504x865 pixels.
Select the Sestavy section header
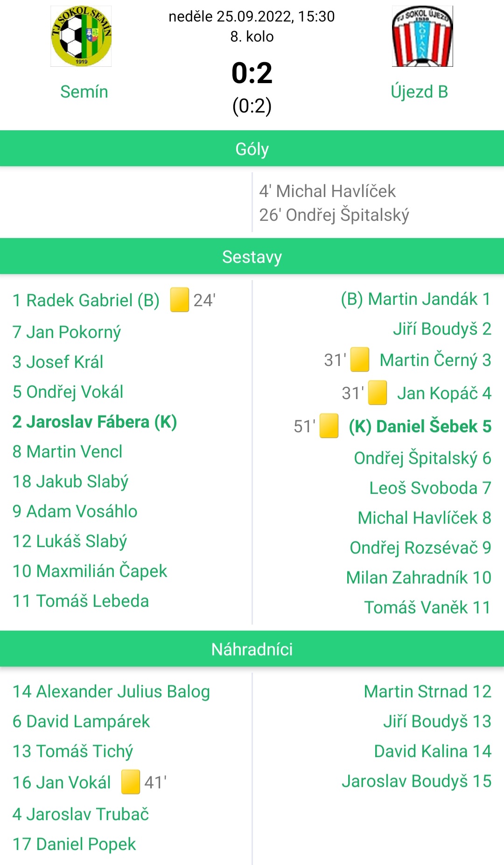pyautogui.click(x=252, y=256)
